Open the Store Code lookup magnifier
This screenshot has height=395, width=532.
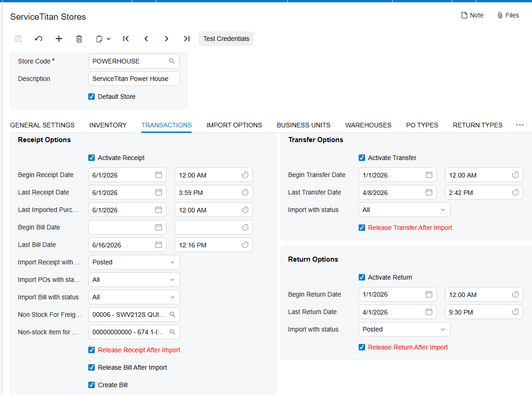tap(172, 61)
